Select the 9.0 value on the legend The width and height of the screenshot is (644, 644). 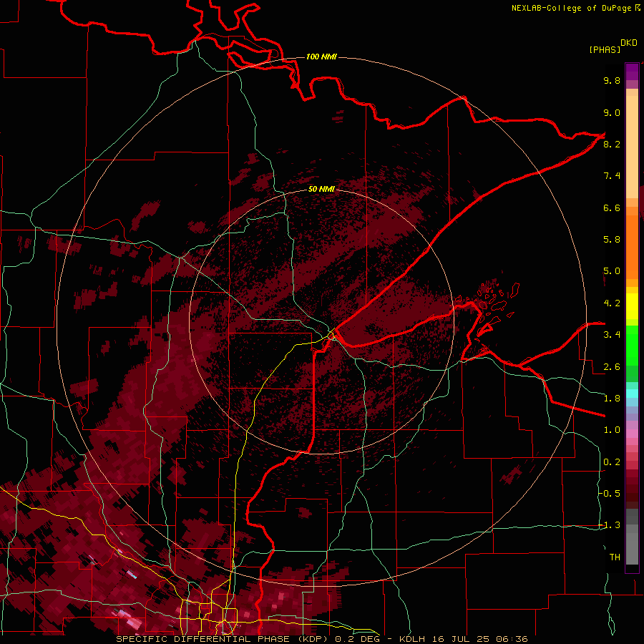tap(612, 112)
